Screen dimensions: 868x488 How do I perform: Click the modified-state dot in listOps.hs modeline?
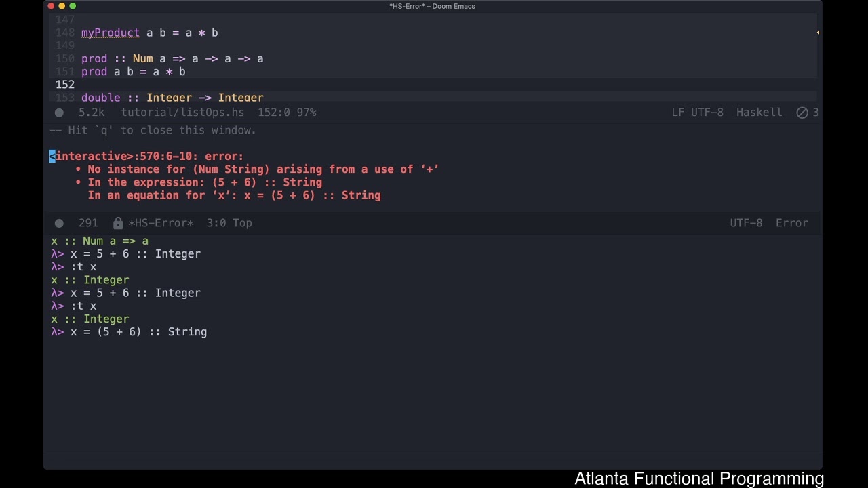coord(59,113)
